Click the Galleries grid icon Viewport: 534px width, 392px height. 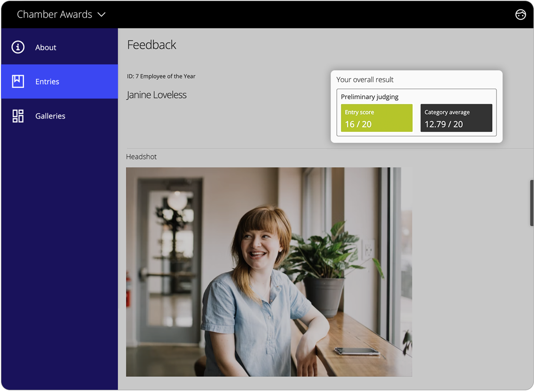(18, 116)
